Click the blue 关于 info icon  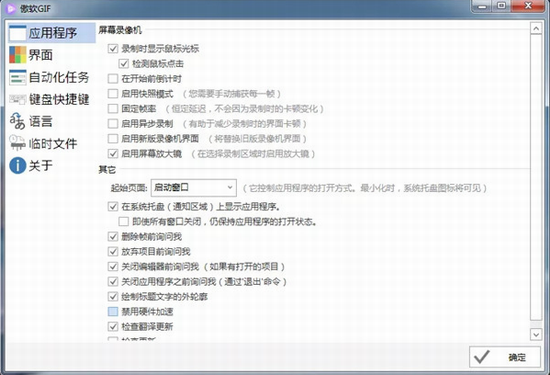[18, 165]
